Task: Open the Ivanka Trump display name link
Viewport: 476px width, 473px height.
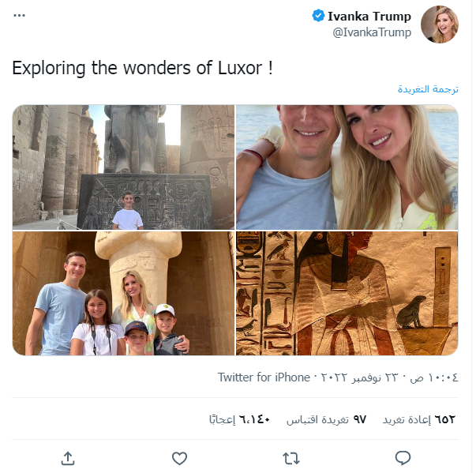Action: (369, 16)
